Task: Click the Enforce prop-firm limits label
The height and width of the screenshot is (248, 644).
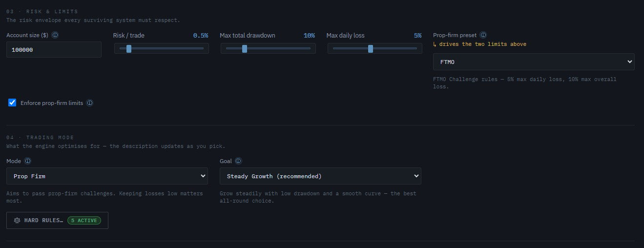Action: [52, 103]
